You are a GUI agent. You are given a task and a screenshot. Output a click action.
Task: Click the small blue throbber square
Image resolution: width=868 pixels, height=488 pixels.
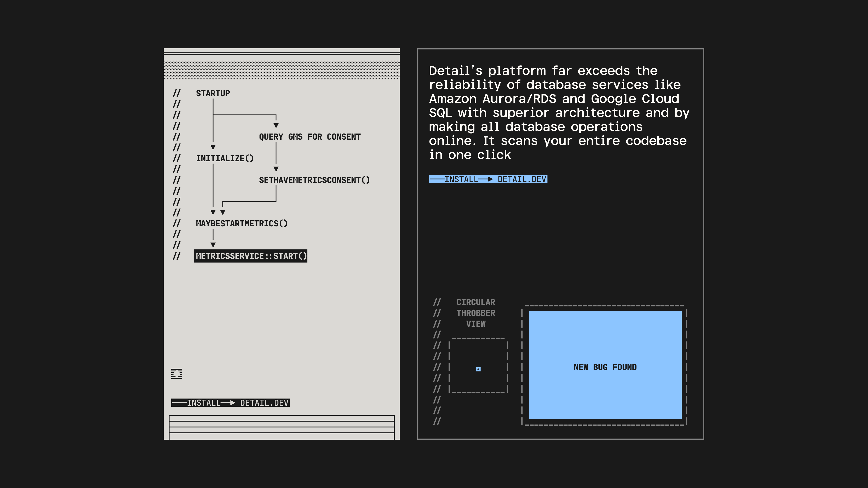tap(478, 369)
